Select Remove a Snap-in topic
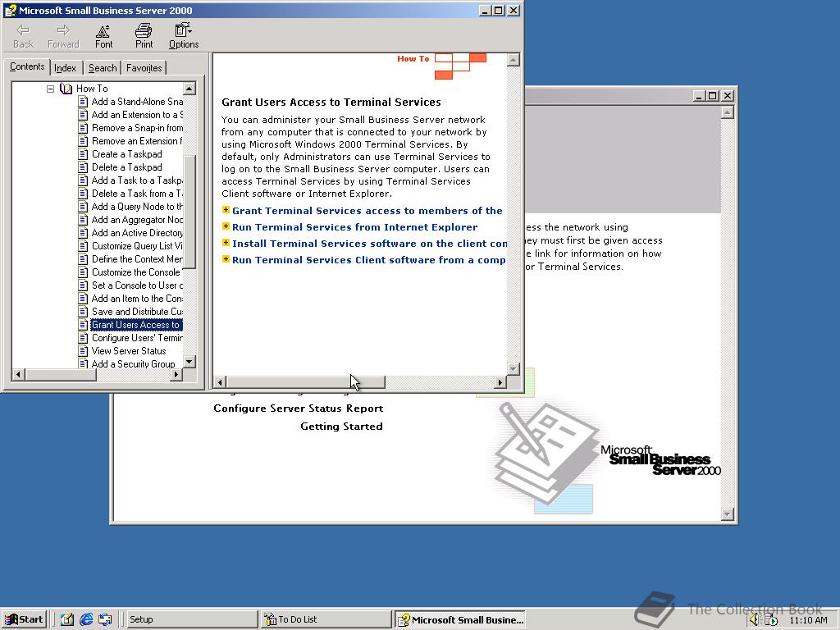The height and width of the screenshot is (630, 840). click(x=137, y=127)
